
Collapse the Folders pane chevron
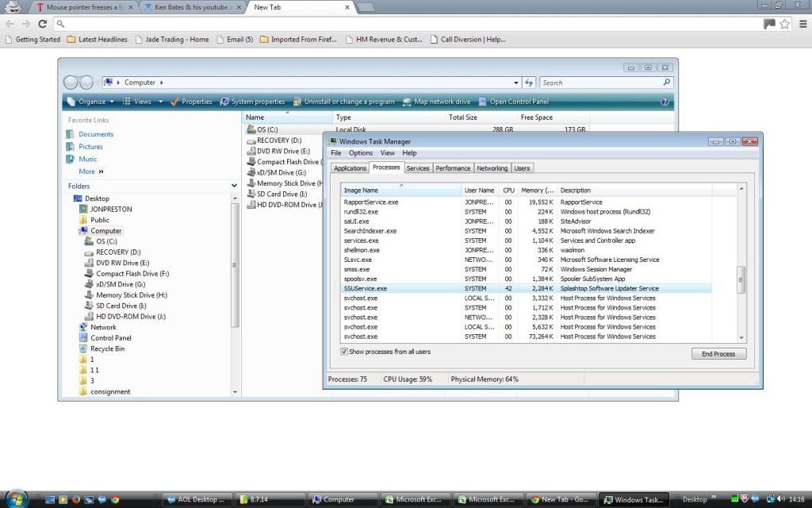click(234, 186)
